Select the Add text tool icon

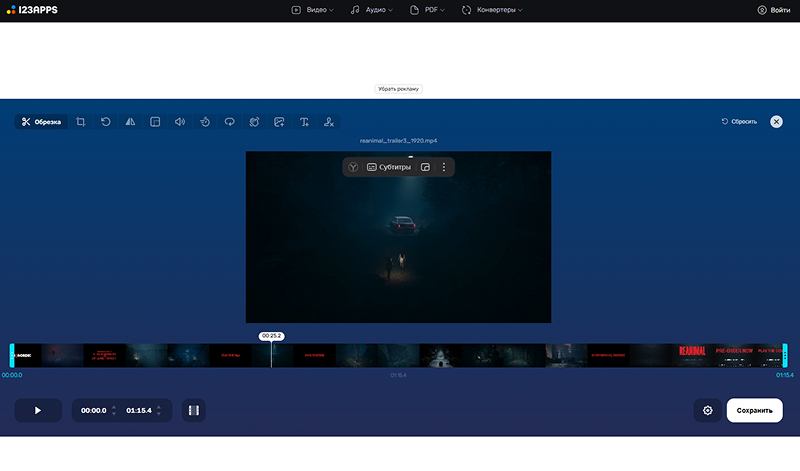tap(304, 122)
